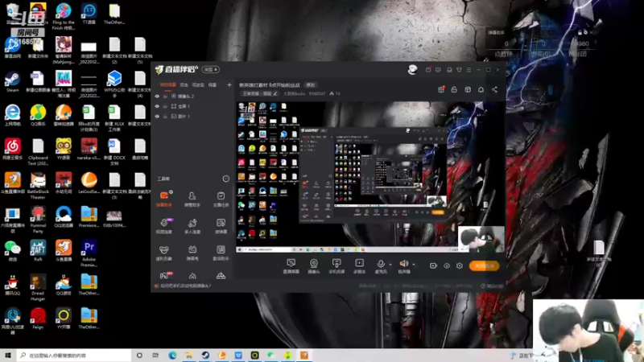Select the 摄像头 2 layer row
The height and width of the screenshot is (362, 644).
click(x=193, y=96)
